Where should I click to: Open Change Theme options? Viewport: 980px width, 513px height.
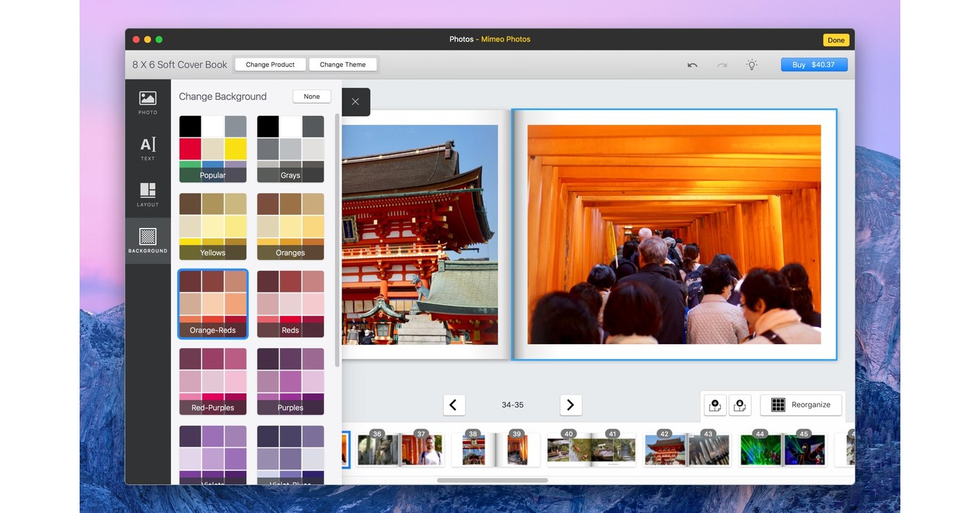[x=343, y=64]
